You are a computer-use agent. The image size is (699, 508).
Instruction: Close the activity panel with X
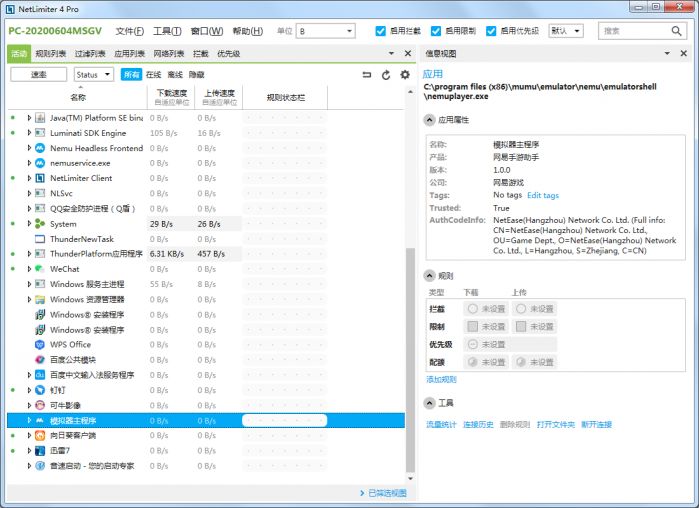click(407, 53)
